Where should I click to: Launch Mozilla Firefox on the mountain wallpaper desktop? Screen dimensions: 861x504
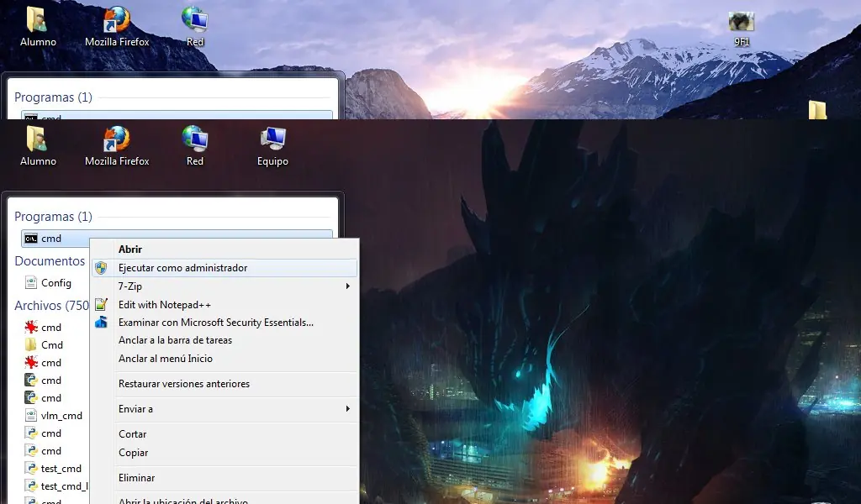[117, 26]
